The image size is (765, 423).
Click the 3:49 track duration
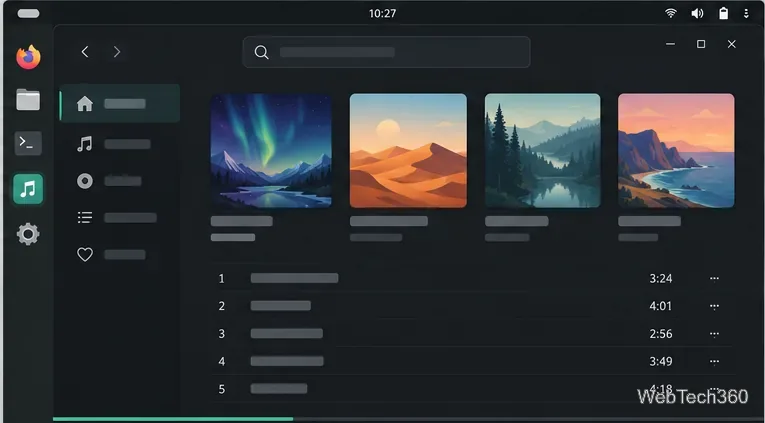(661, 362)
